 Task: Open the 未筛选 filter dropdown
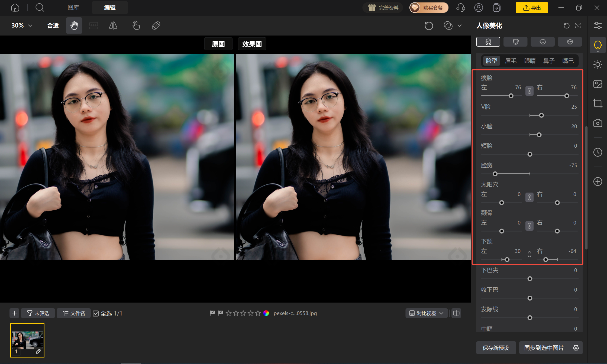point(38,313)
